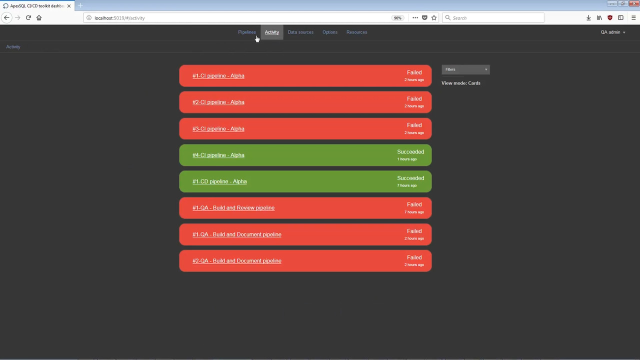Screen dimensions: 640x360
Task: Open #2-CI pipeline - Alpha link
Action: click(218, 102)
